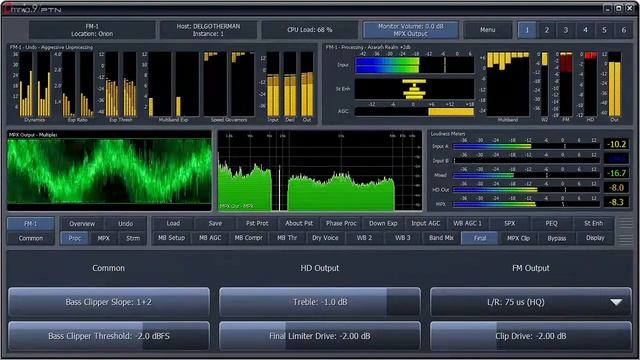The height and width of the screenshot is (360, 640).
Task: Open the St Enh tab
Action: (x=593, y=223)
